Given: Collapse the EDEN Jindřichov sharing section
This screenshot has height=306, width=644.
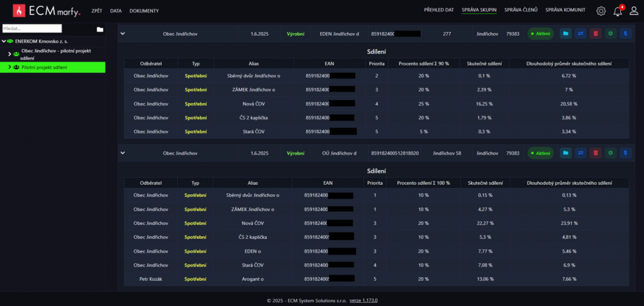Looking at the screenshot, I should click(x=122, y=33).
